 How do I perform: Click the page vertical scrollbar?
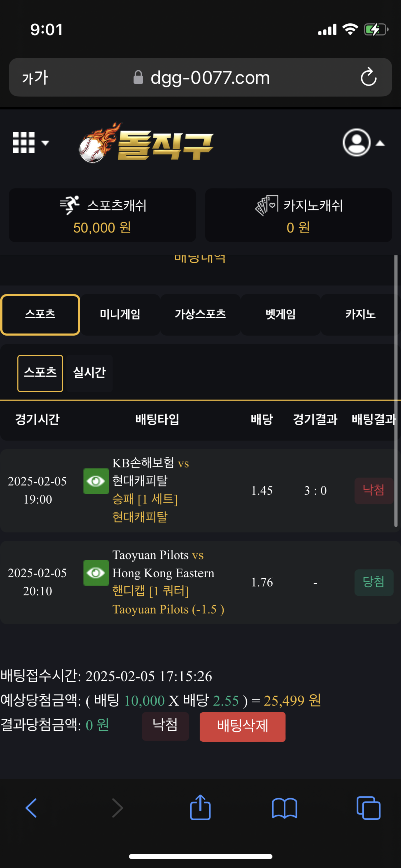pyautogui.click(x=396, y=391)
